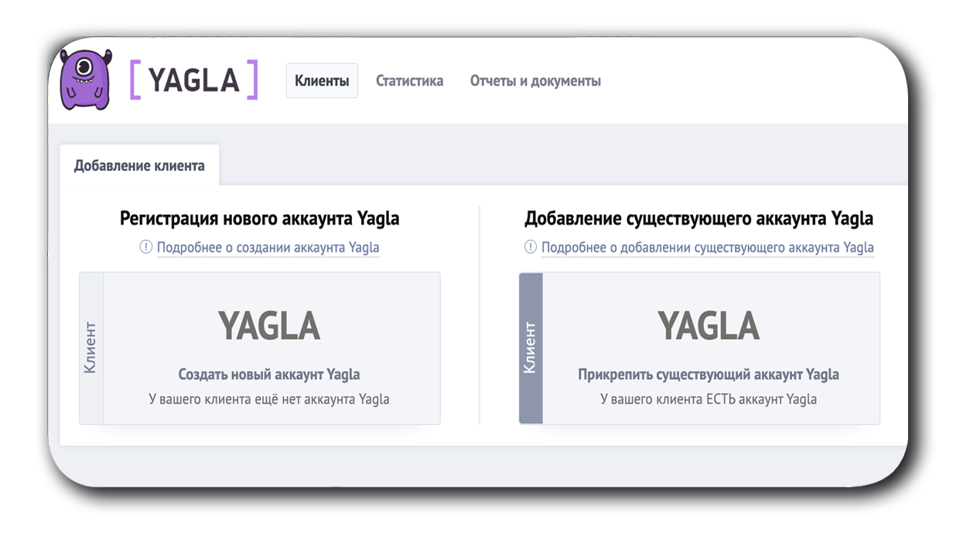Click heading Добавление существующего аккаунта Yagla
Viewport: 980px width, 536px height.
tap(698, 218)
